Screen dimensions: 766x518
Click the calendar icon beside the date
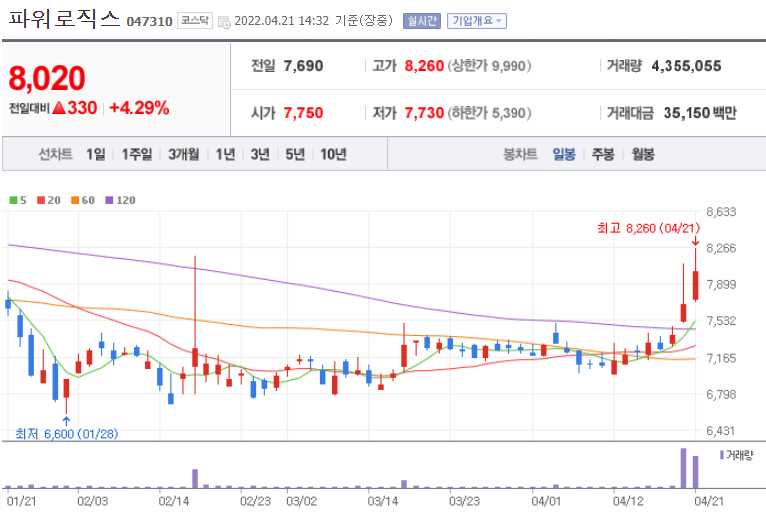click(x=224, y=22)
